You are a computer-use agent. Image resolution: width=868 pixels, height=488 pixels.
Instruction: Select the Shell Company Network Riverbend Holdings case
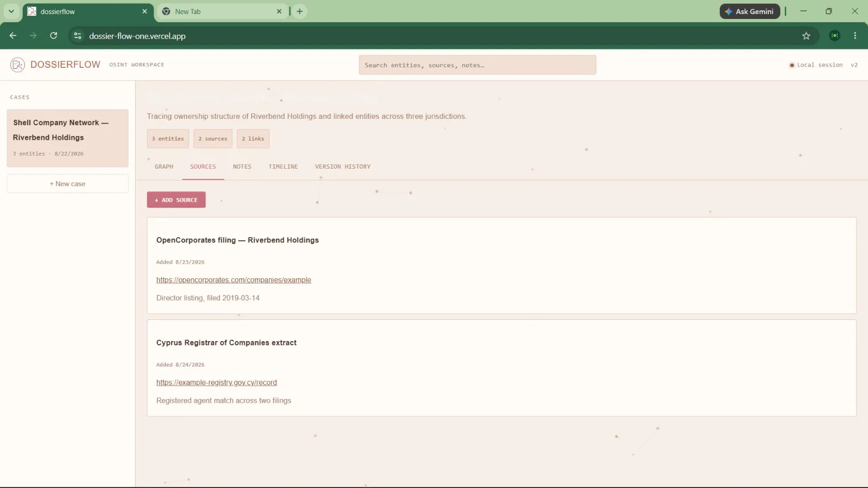(68, 138)
